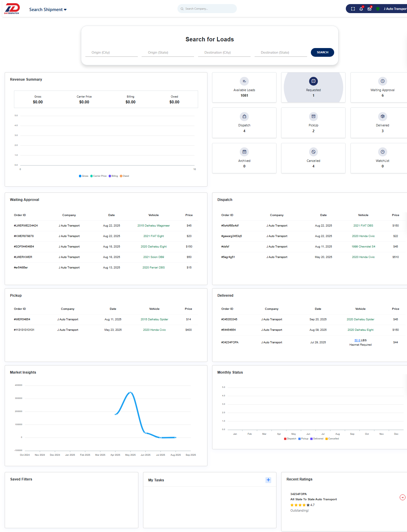Toggle Gross series in Revenue legend

[x=84, y=176]
